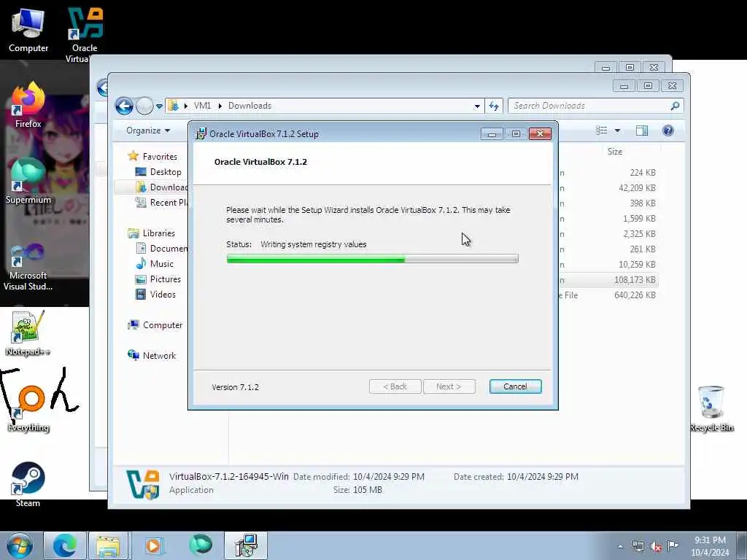This screenshot has height=560, width=747.
Task: Select Network in navigation pane
Action: (x=159, y=355)
